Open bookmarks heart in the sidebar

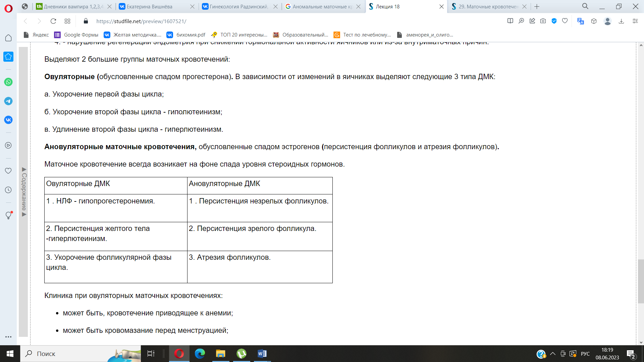point(8,171)
